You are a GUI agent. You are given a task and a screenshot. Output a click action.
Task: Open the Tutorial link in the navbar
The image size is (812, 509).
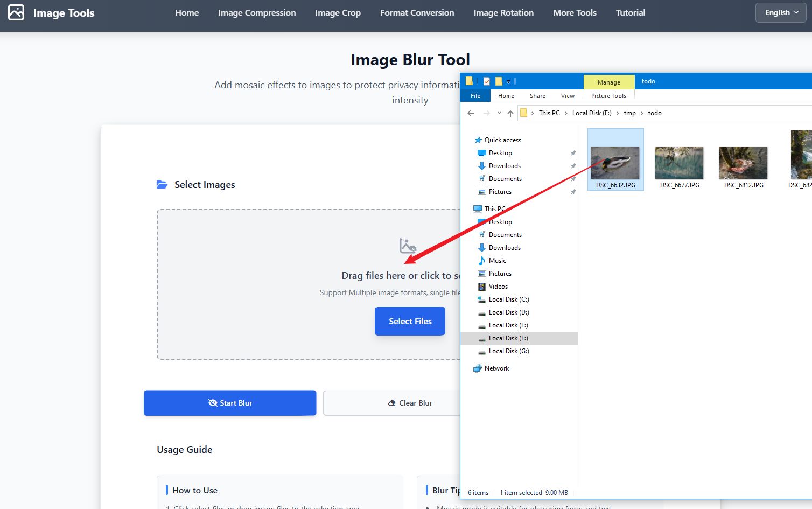tap(631, 13)
